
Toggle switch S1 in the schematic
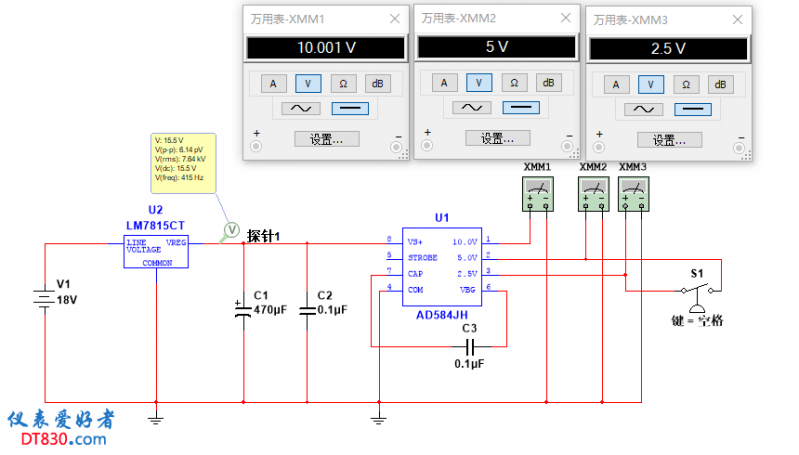698,291
